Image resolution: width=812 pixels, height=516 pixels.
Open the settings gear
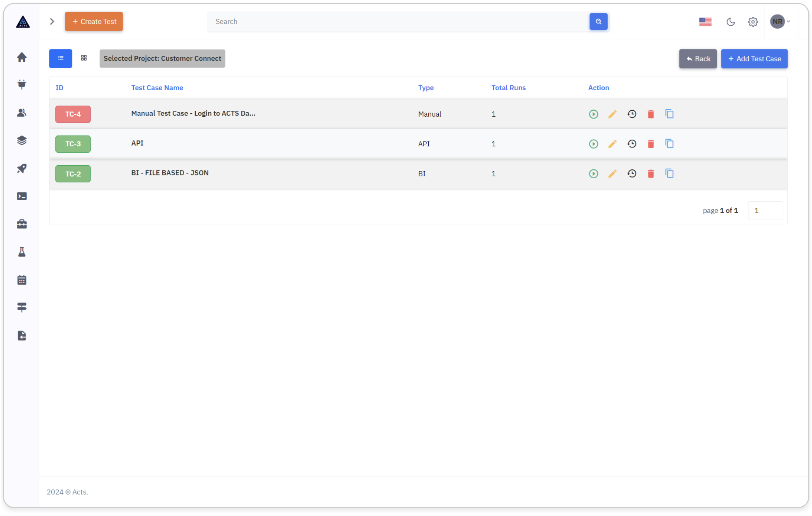coord(753,22)
